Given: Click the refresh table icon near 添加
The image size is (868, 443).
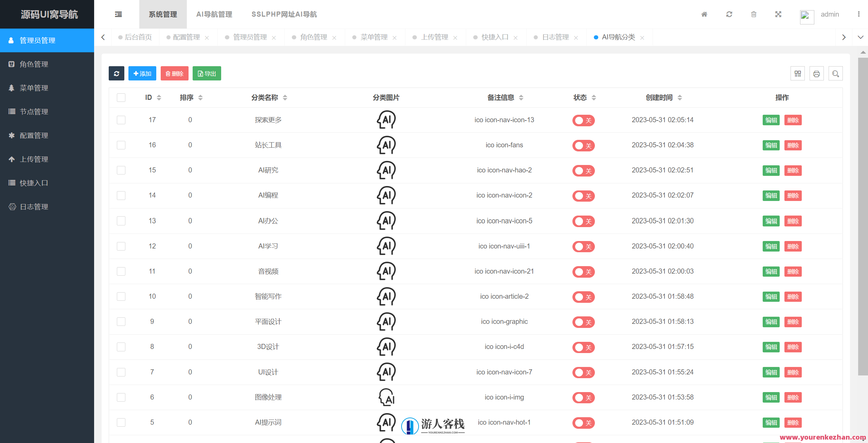Looking at the screenshot, I should coord(117,73).
